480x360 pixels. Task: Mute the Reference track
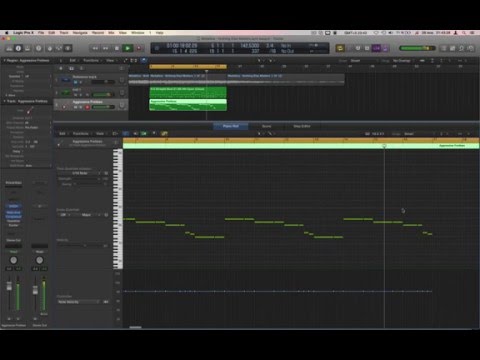(76, 82)
